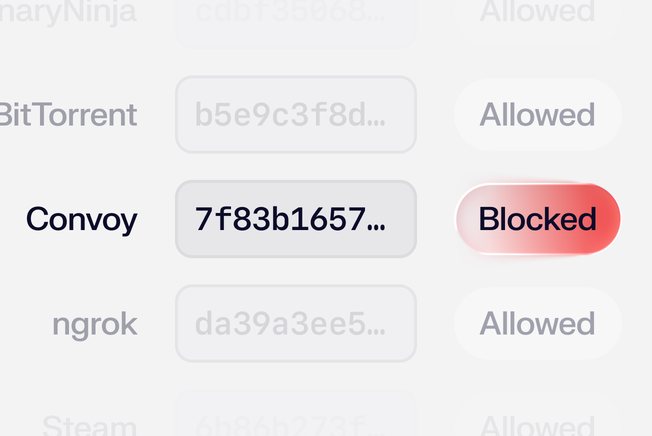Screen dimensions: 652x436
Task: Toggle the Blocked switch for Convoy
Action: pyautogui.click(x=538, y=219)
